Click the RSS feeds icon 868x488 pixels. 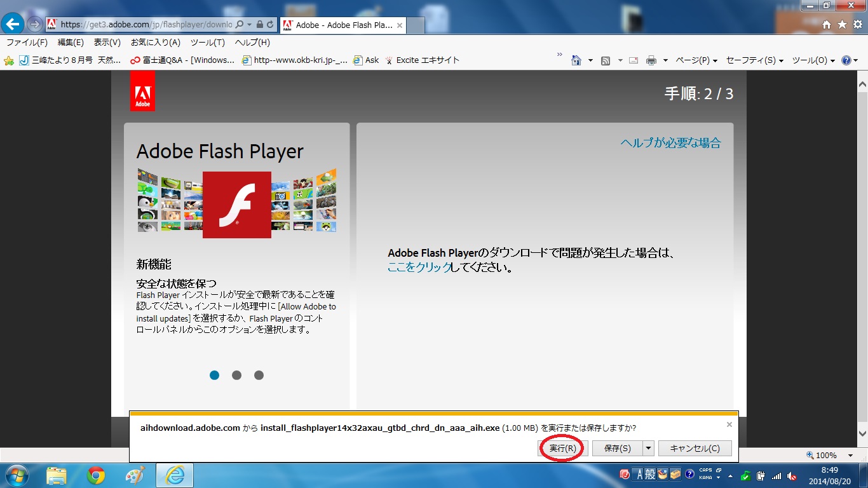[606, 60]
